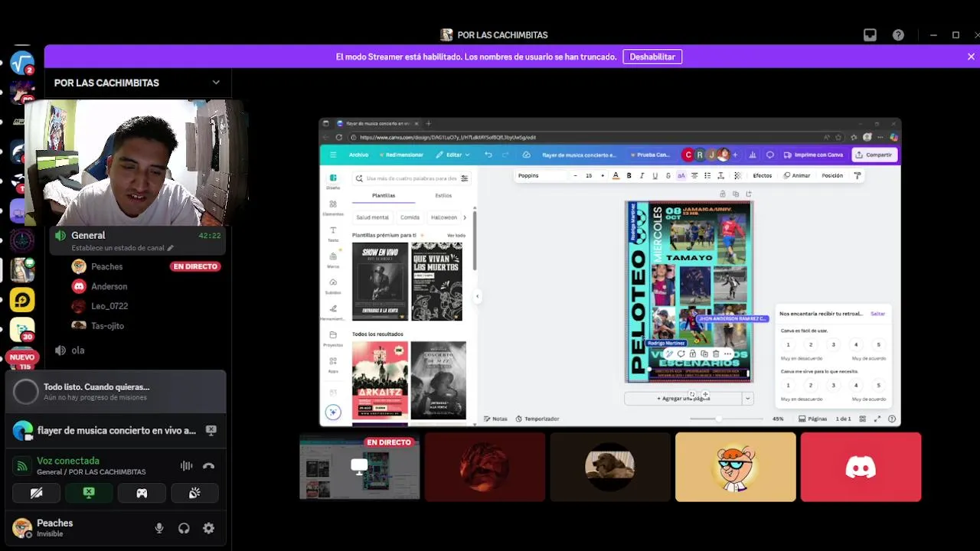The height and width of the screenshot is (551, 980).
Task: Open Canva hamburger main menu
Action: (x=333, y=155)
